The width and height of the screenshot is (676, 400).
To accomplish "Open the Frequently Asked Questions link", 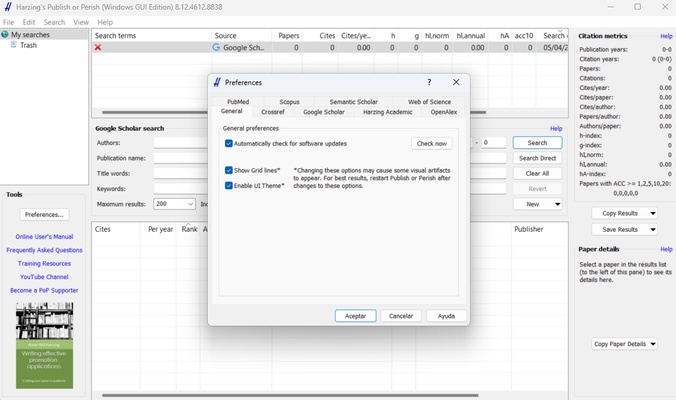I will click(x=44, y=250).
